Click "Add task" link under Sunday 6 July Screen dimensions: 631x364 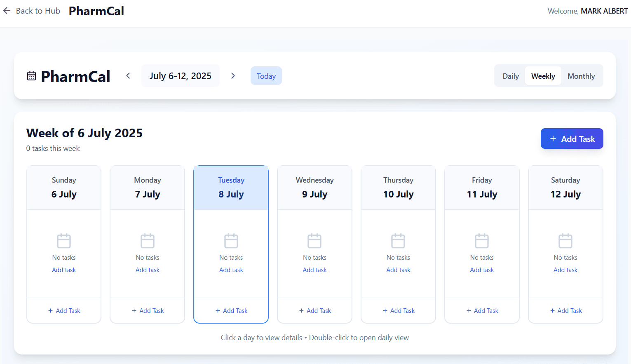64,270
